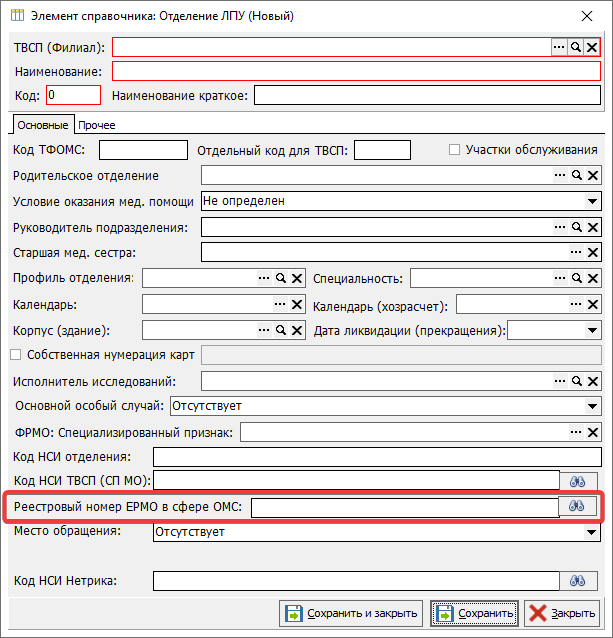Enable Участки обслуживания checkbox
This screenshot has height=638, width=613.
click(454, 150)
